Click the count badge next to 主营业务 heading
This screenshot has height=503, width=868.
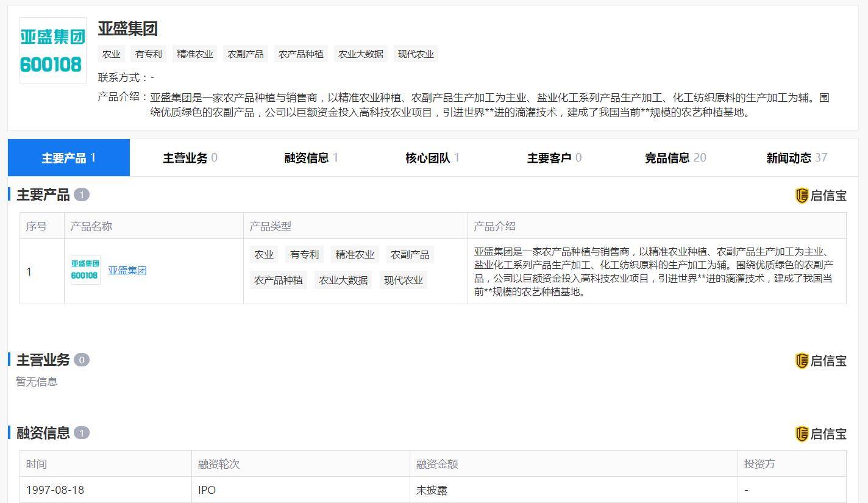click(82, 360)
